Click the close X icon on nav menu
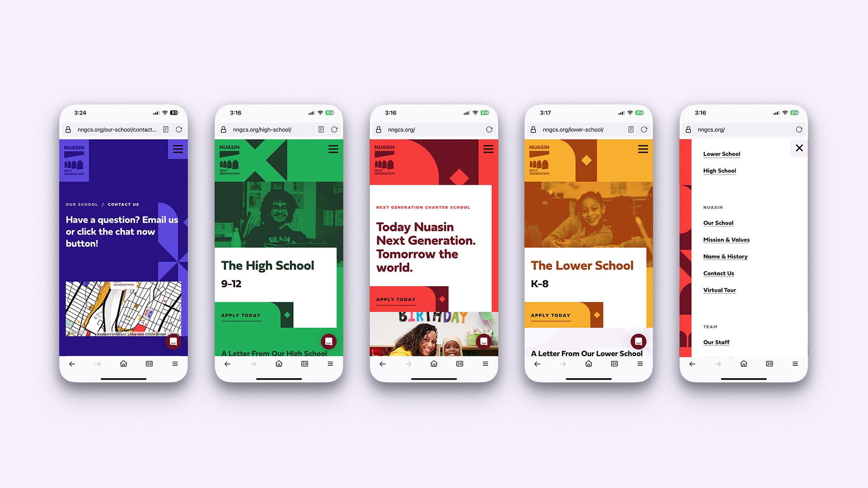Screen dimensions: 868x488 click(799, 148)
